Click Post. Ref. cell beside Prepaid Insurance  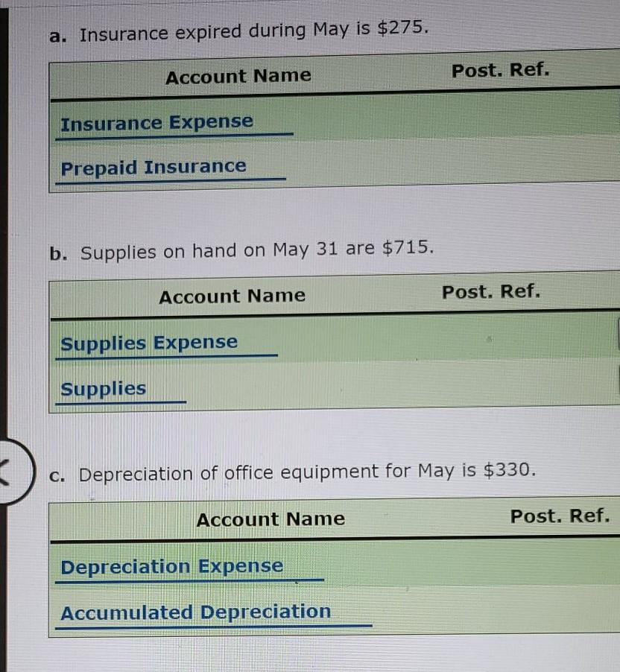(x=500, y=161)
